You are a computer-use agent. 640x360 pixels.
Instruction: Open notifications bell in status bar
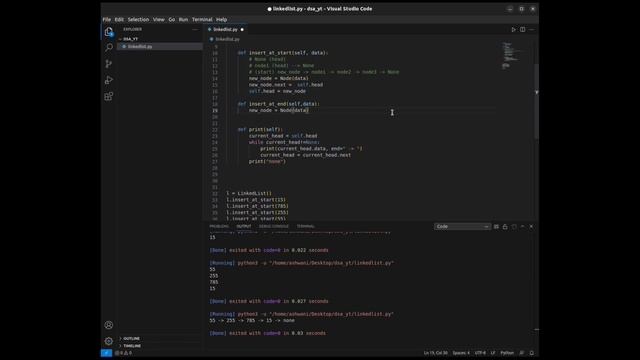click(x=532, y=353)
